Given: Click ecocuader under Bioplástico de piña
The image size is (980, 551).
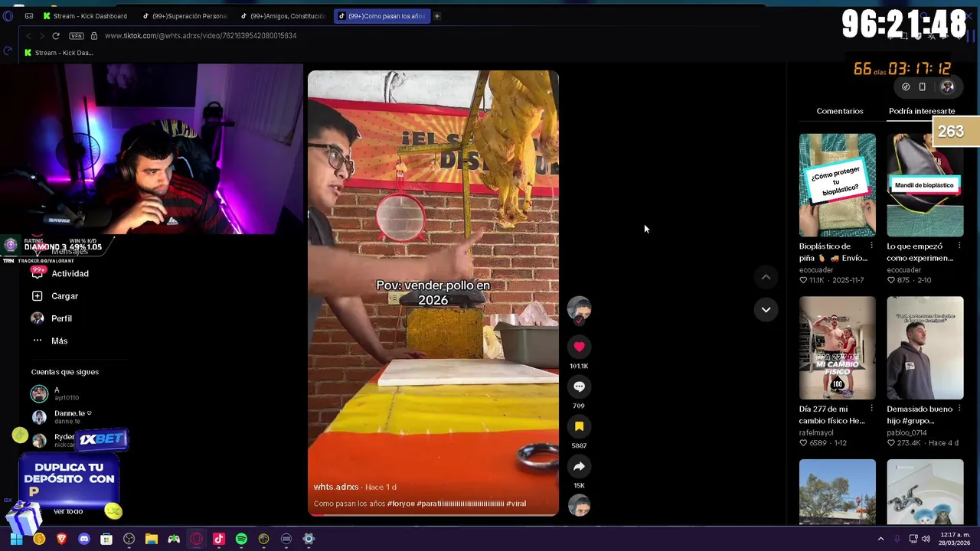Looking at the screenshot, I should tap(816, 269).
